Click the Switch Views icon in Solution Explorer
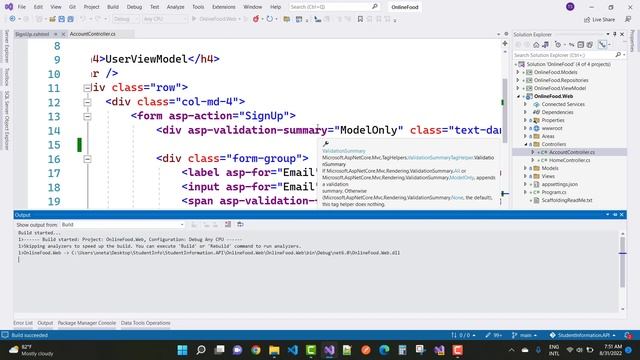The height and width of the screenshot is (360, 640). click(x=545, y=45)
